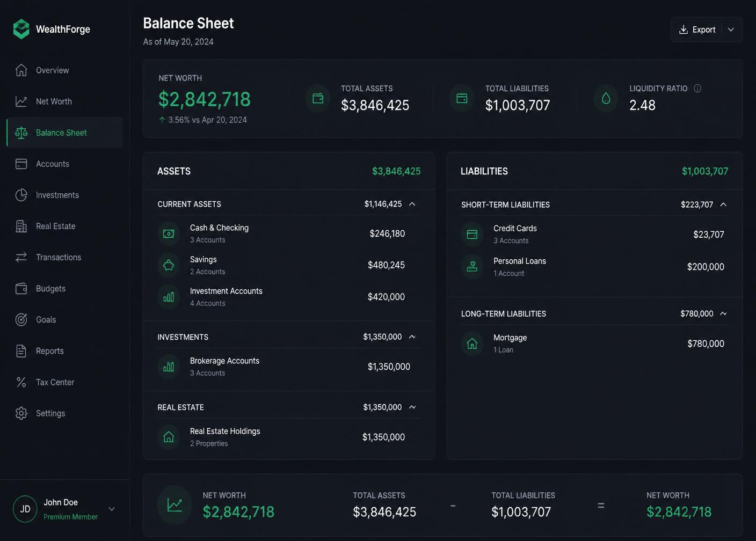This screenshot has width=756, height=541.
Task: Click the WealthForge logo icon
Action: click(x=21, y=29)
